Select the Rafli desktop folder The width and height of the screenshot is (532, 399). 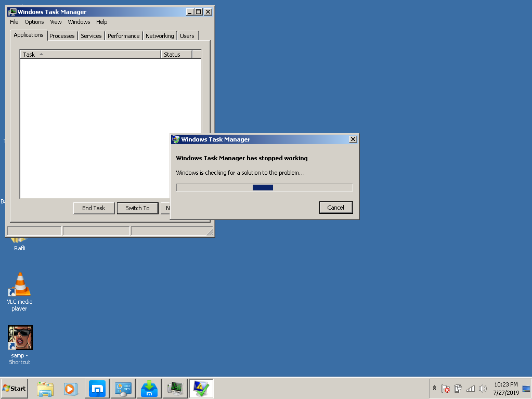[x=20, y=244]
